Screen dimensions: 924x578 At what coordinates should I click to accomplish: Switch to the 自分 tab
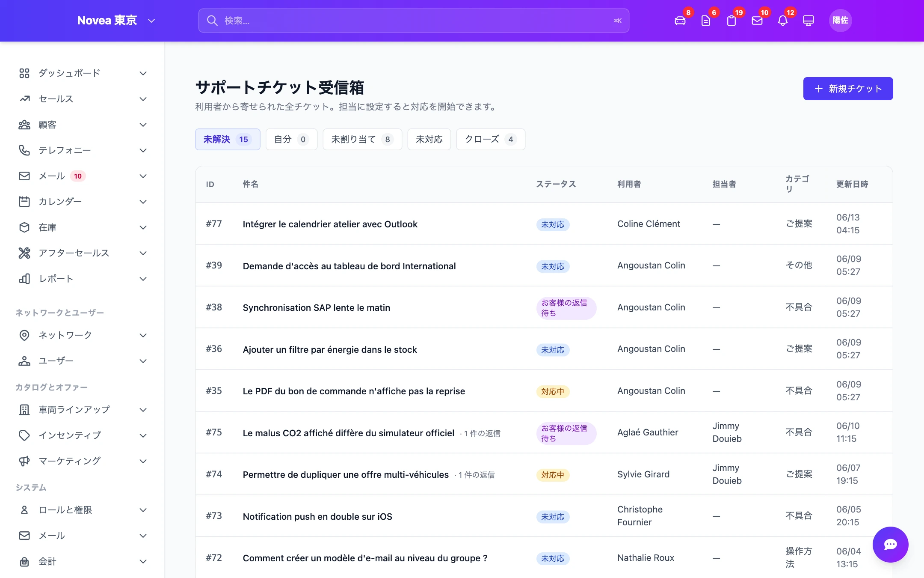(291, 139)
